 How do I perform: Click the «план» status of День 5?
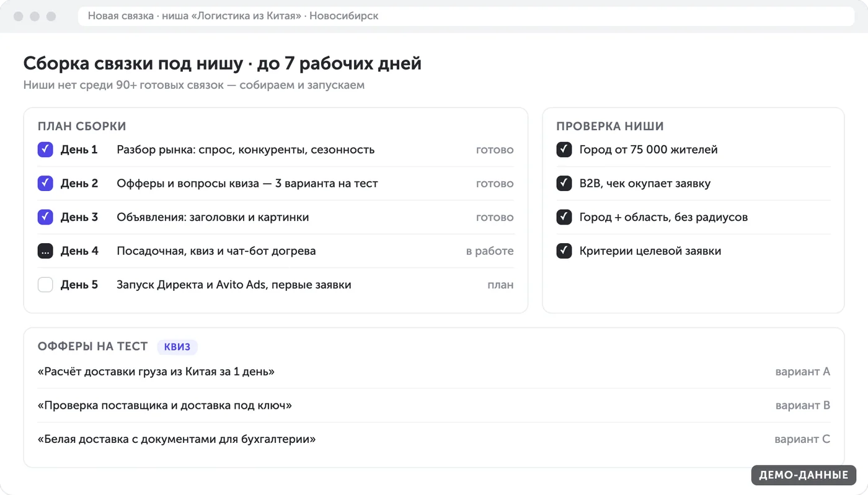(500, 285)
